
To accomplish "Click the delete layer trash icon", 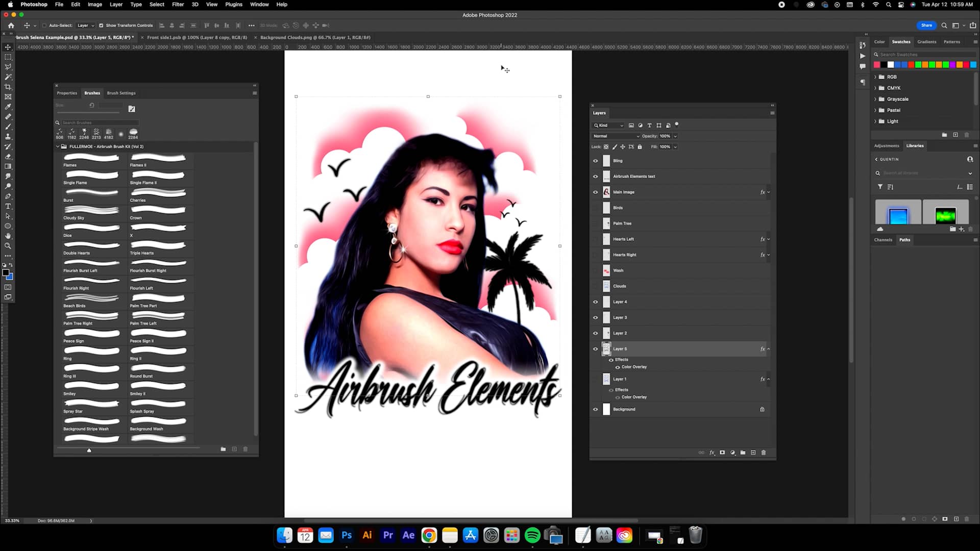I will (764, 453).
